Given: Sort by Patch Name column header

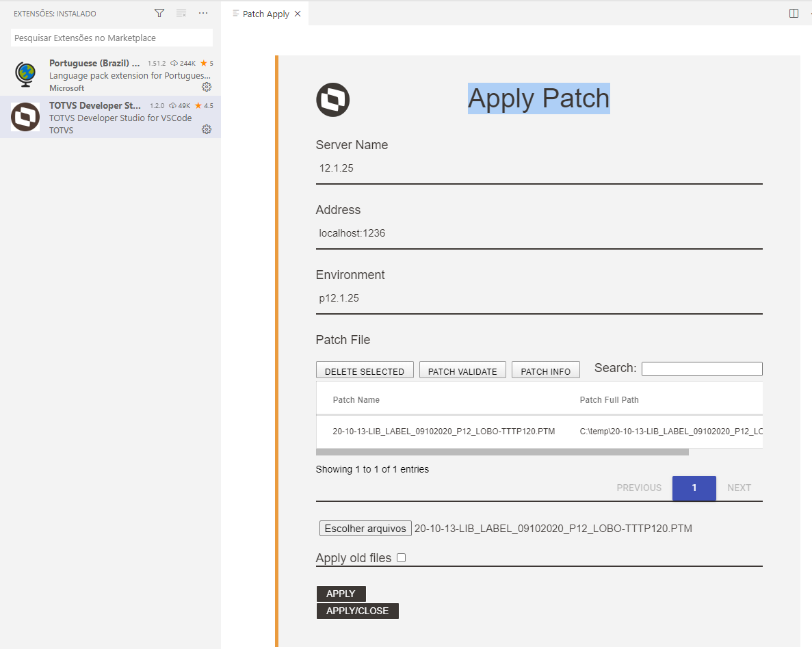Looking at the screenshot, I should (x=356, y=399).
